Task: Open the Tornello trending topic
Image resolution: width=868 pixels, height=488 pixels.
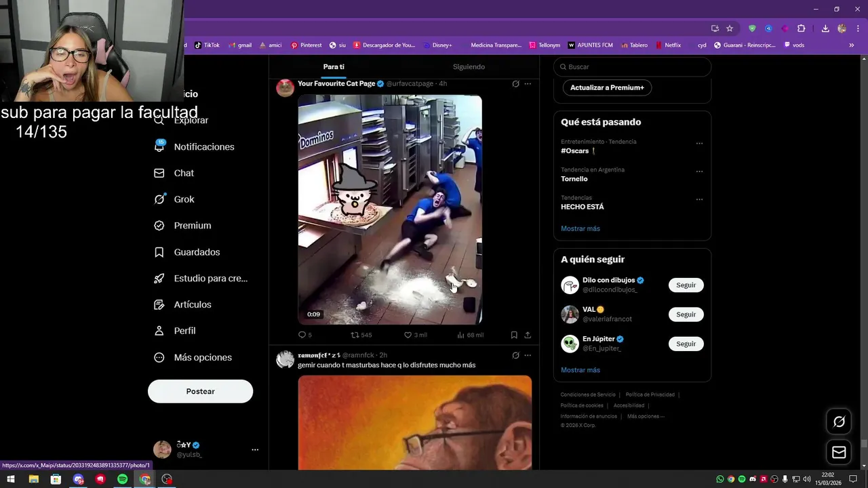Action: pos(574,179)
